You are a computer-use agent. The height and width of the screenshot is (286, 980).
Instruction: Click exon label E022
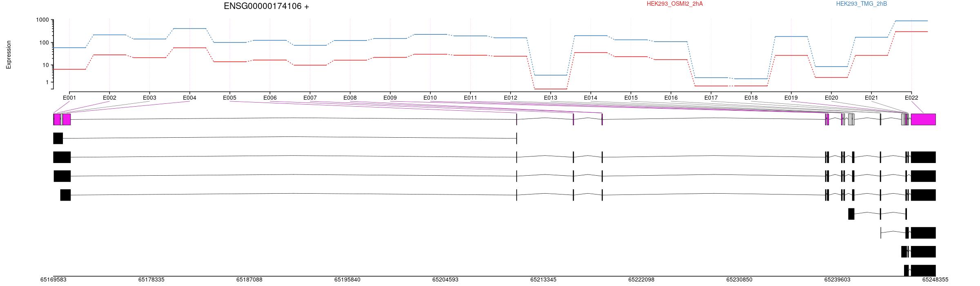911,98
